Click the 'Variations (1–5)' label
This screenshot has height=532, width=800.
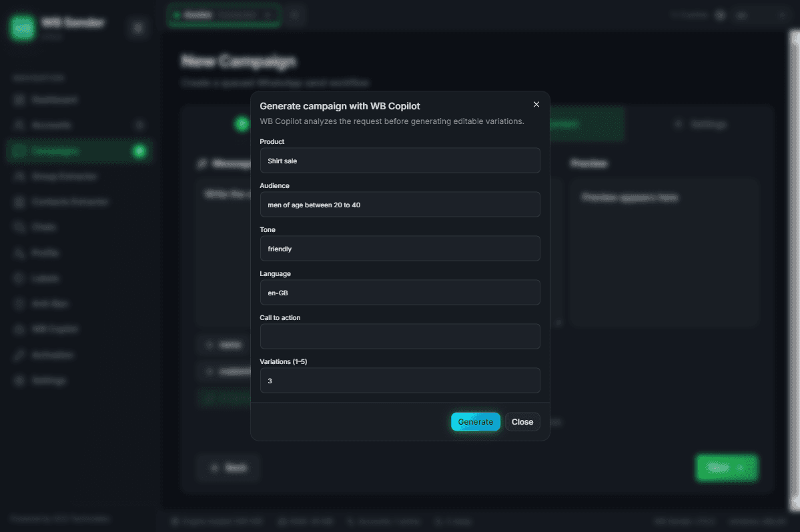pyautogui.click(x=283, y=362)
